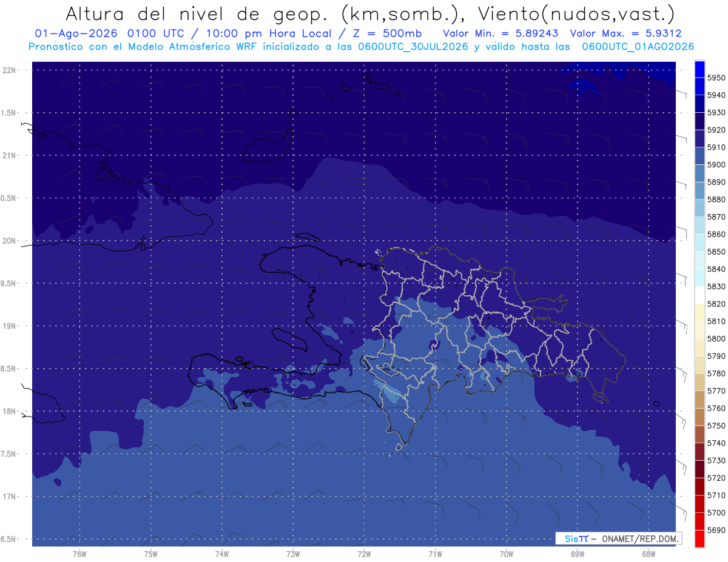Click the 5800 colorbar label
Screen dimensions: 728x562
click(716, 338)
